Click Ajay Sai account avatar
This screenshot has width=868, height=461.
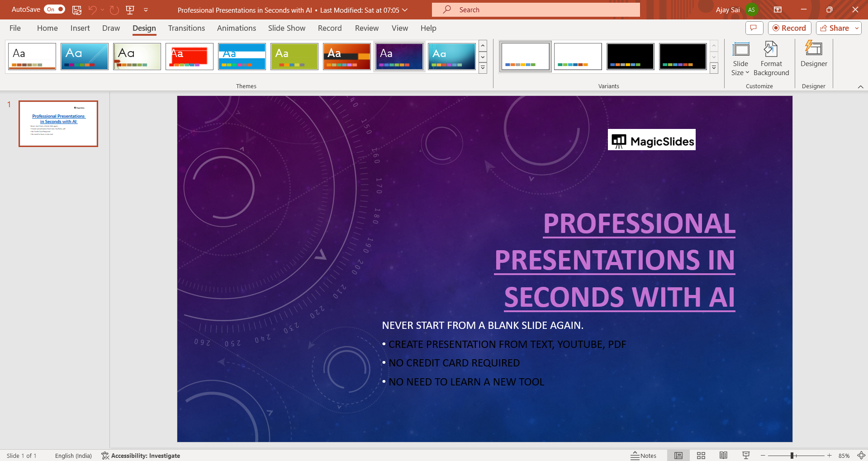pyautogui.click(x=752, y=10)
